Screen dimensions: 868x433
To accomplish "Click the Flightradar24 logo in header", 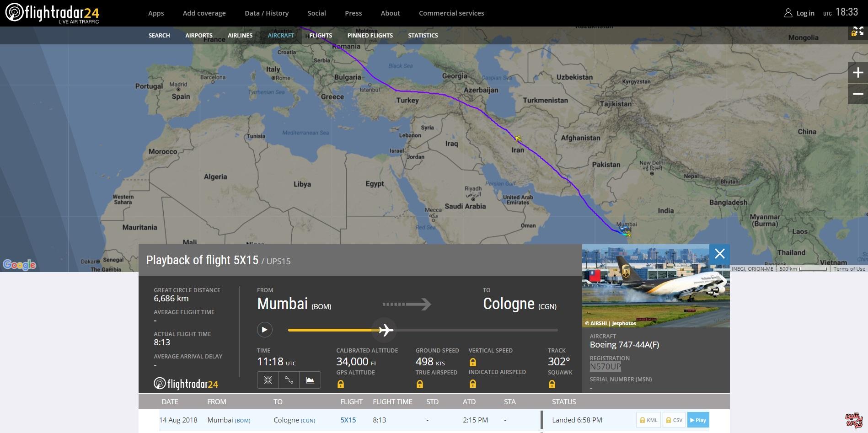I will tap(52, 13).
